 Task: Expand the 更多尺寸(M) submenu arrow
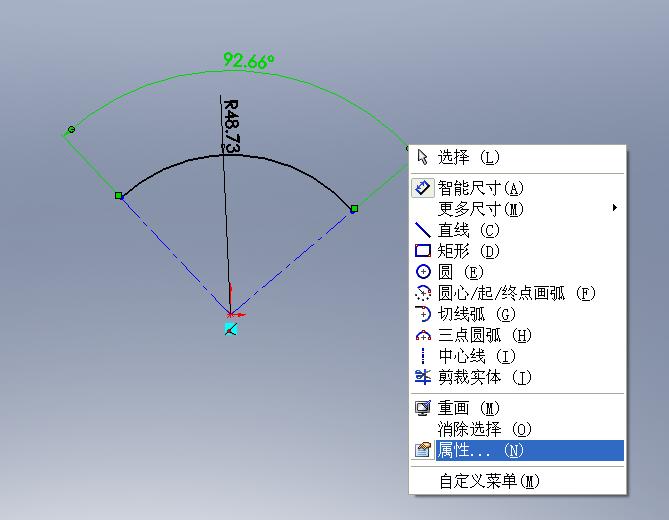click(614, 208)
